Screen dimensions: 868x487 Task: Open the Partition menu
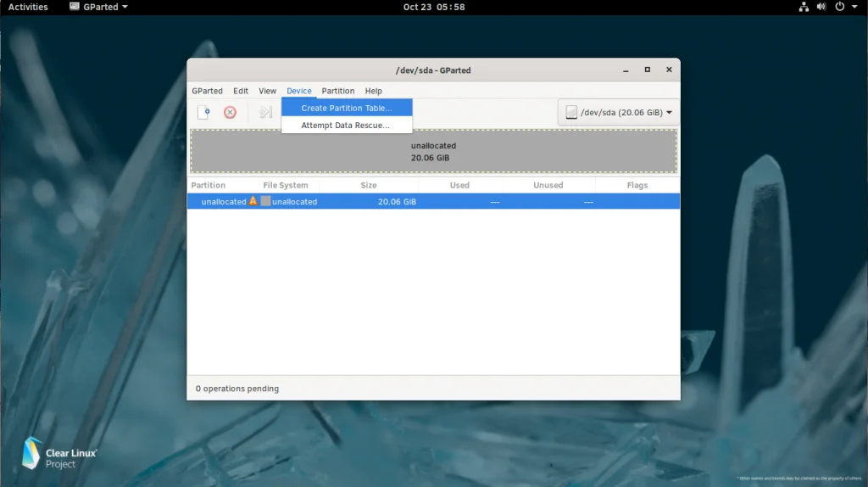pos(337,91)
